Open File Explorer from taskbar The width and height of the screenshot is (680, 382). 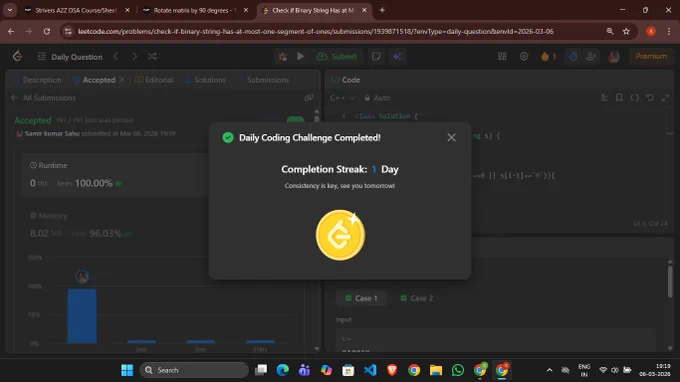[436, 370]
